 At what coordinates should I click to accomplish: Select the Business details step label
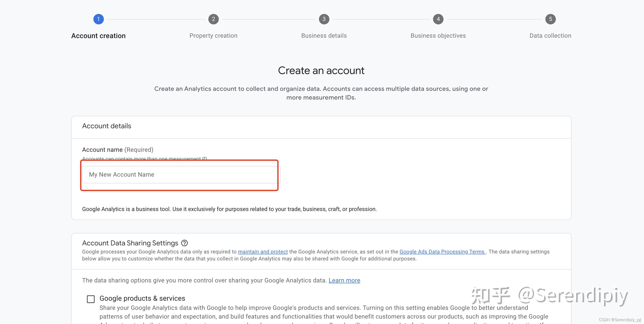coord(324,36)
